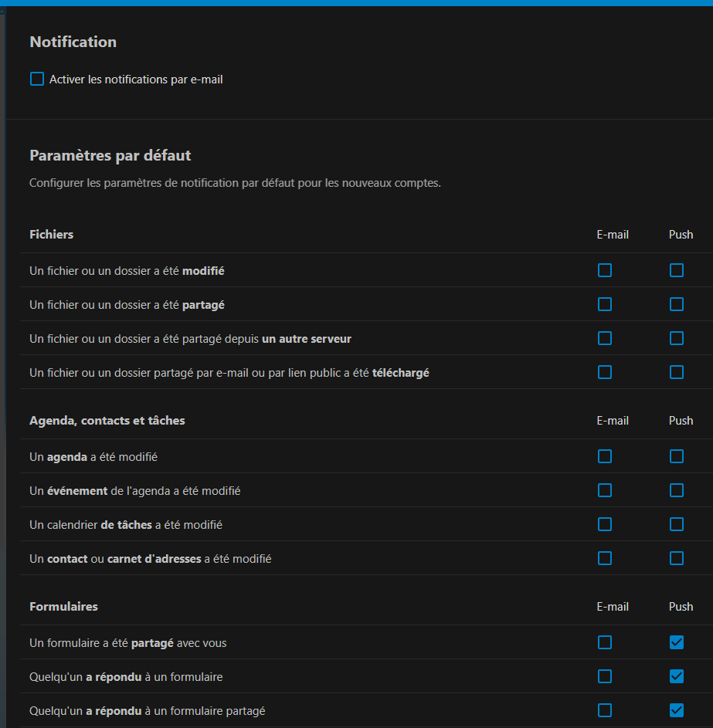Tick Push for contact ou carnet d'adresses
This screenshot has height=728, width=713.
tap(677, 558)
